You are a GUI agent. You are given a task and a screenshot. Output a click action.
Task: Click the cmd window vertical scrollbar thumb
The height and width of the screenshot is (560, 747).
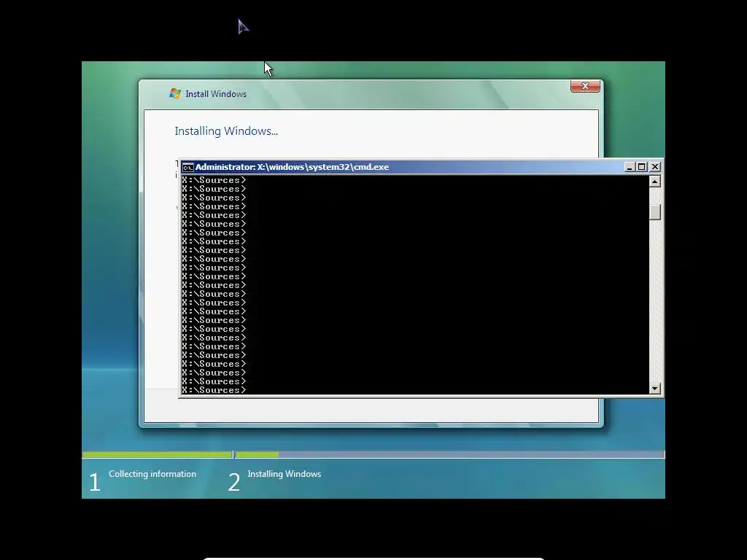[655, 212]
